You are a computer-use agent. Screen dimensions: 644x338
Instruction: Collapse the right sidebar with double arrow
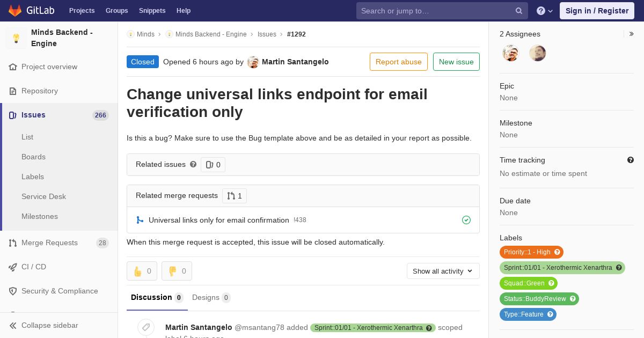632,34
